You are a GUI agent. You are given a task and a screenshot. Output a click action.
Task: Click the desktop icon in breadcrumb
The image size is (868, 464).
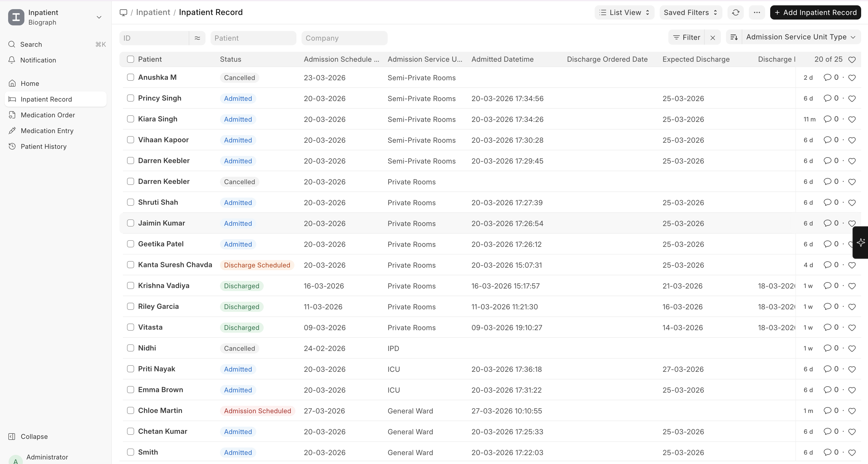point(123,12)
